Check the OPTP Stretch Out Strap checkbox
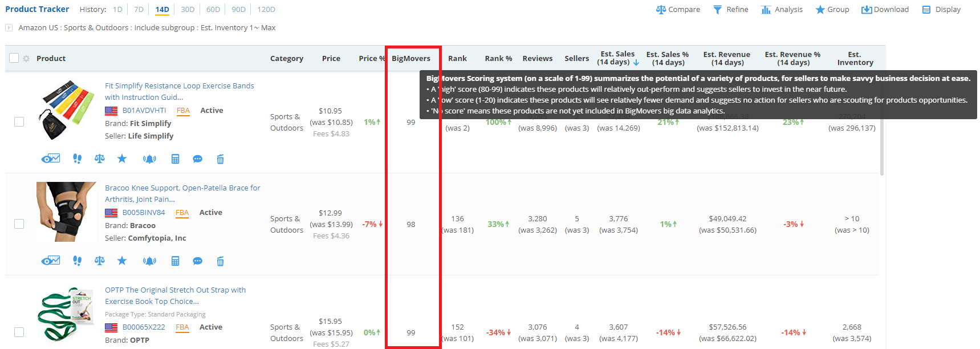The image size is (980, 349). click(x=19, y=332)
